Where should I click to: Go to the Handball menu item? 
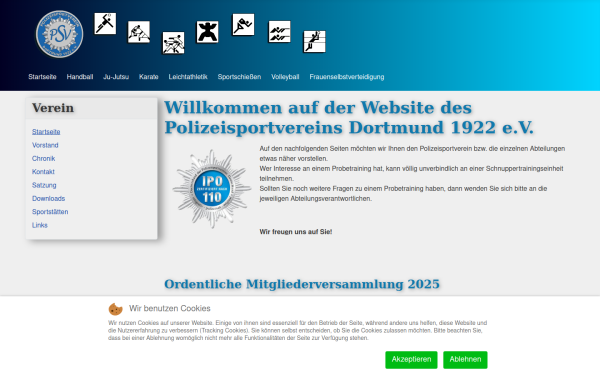(80, 77)
